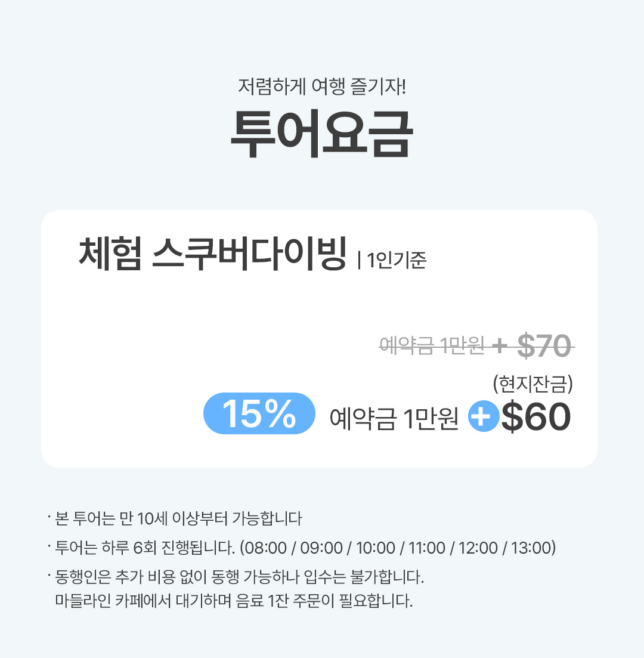Click the $60 discounted price
Image resolution: width=644 pixels, height=658 pixels.
point(535,418)
